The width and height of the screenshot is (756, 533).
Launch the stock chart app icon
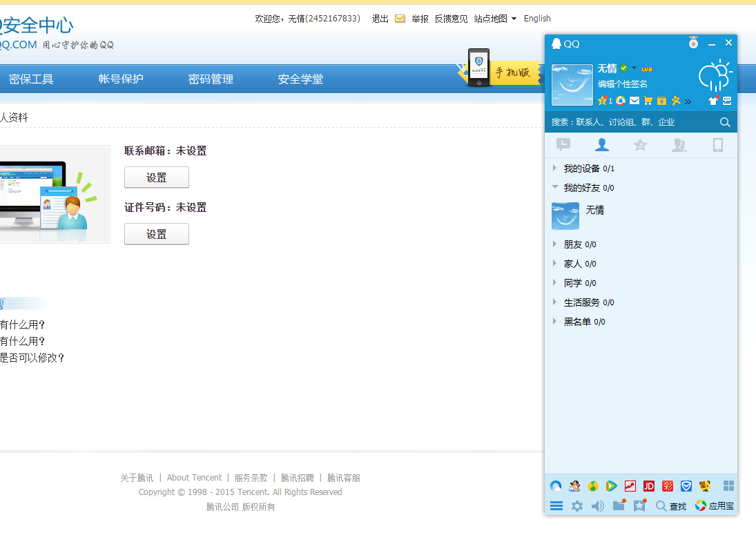point(630,486)
